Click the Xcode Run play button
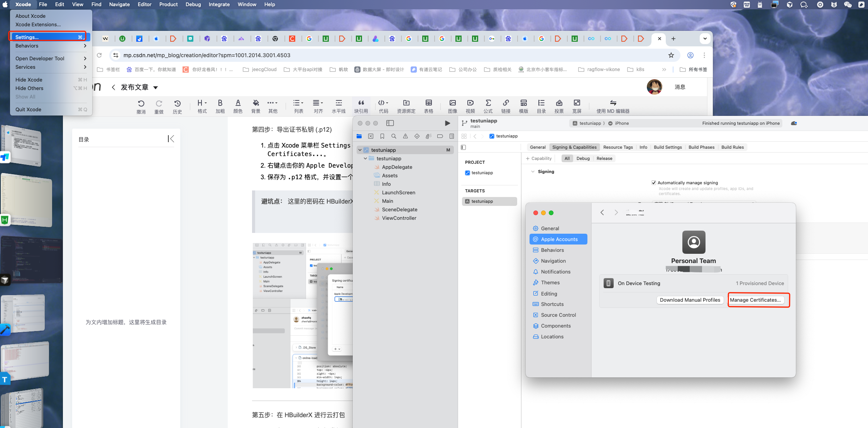Image resolution: width=868 pixels, height=428 pixels. [447, 123]
